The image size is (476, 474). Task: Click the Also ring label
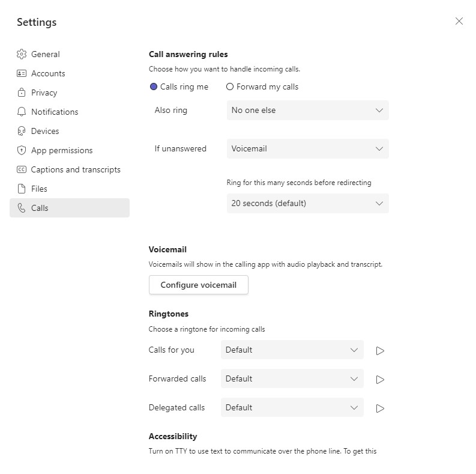(x=171, y=110)
